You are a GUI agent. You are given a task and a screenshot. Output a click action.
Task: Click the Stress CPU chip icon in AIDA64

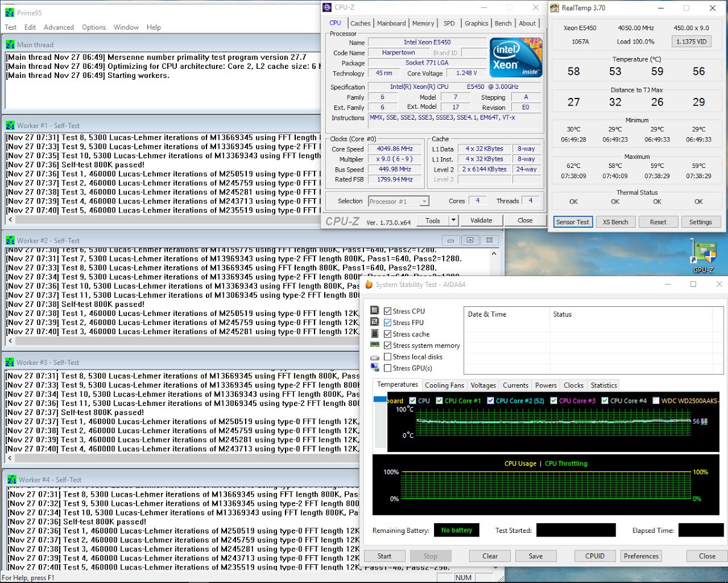point(375,311)
